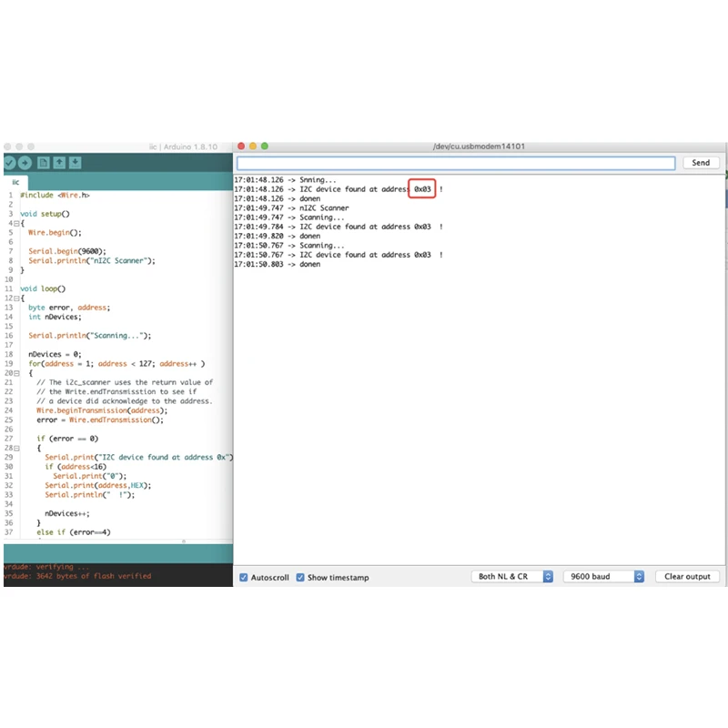Click the '17:01:50.803 -> donen' output line
728x728 pixels.
click(x=278, y=264)
